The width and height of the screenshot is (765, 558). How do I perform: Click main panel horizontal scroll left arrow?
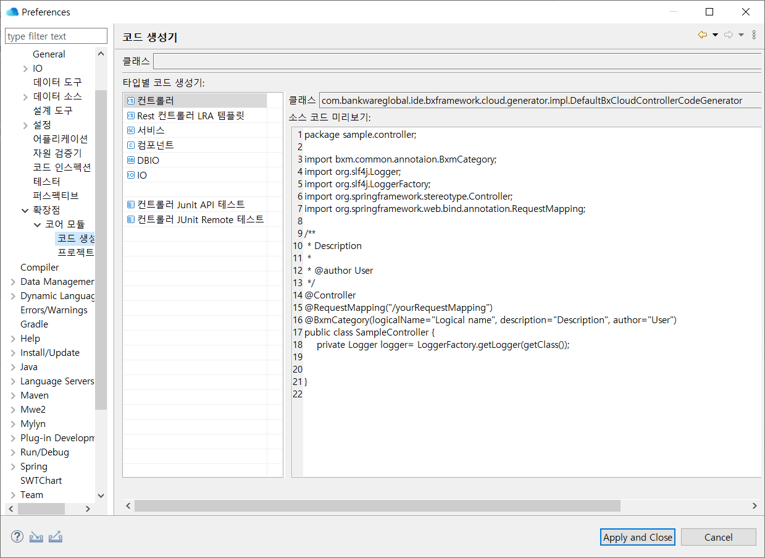(128, 506)
